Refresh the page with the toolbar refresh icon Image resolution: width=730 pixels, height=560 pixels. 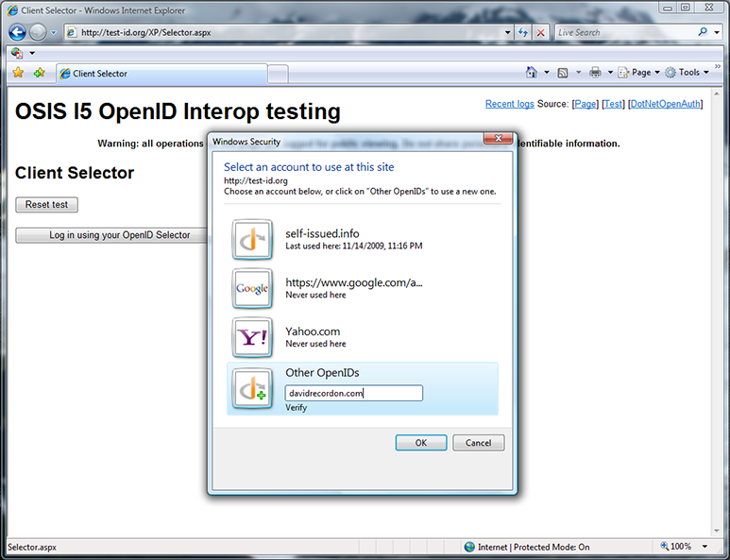522,32
